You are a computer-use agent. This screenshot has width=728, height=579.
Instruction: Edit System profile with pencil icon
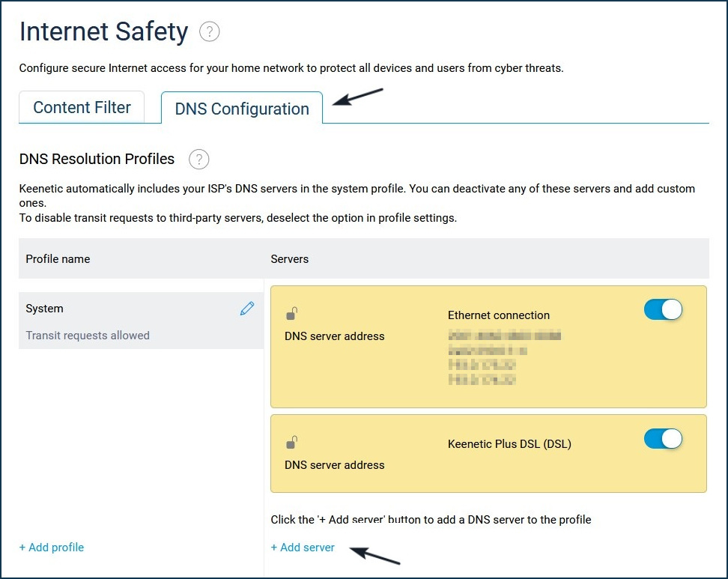pyautogui.click(x=247, y=309)
